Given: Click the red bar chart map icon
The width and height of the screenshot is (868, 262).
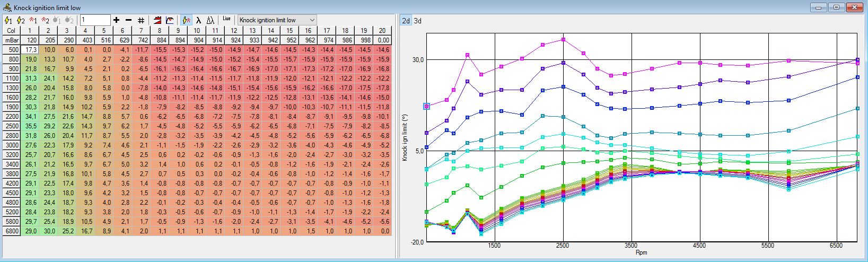Looking at the screenshot, I should click(157, 20).
